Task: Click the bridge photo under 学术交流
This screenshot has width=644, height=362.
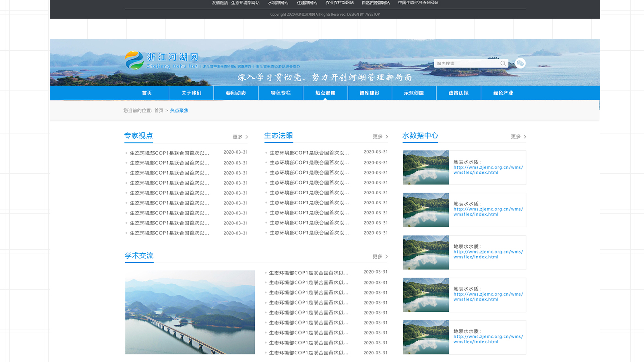Action: tap(190, 312)
